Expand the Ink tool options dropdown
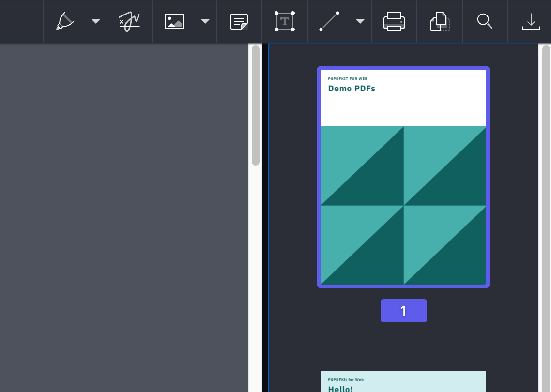This screenshot has height=392, width=551. click(95, 21)
